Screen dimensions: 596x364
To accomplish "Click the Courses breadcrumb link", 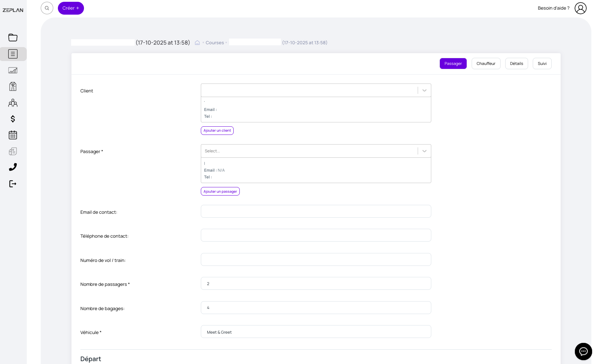I will [x=215, y=43].
